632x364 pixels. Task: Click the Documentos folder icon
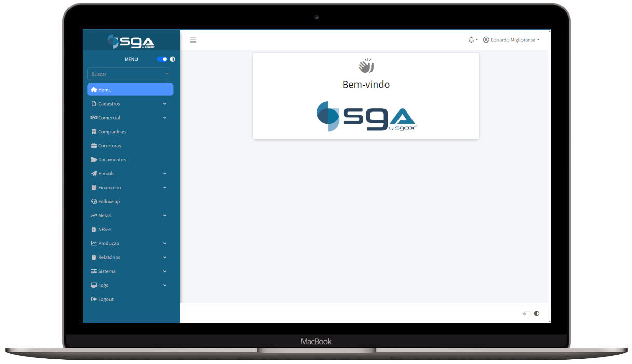[94, 160]
